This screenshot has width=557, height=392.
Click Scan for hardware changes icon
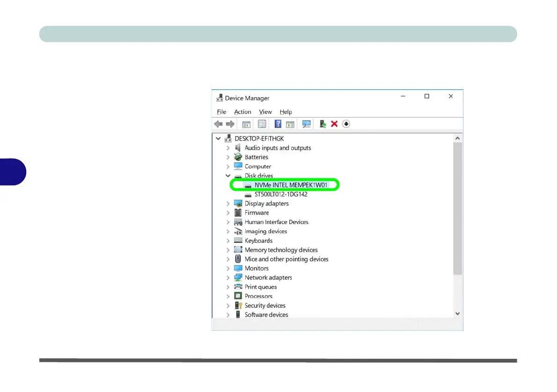coord(306,124)
